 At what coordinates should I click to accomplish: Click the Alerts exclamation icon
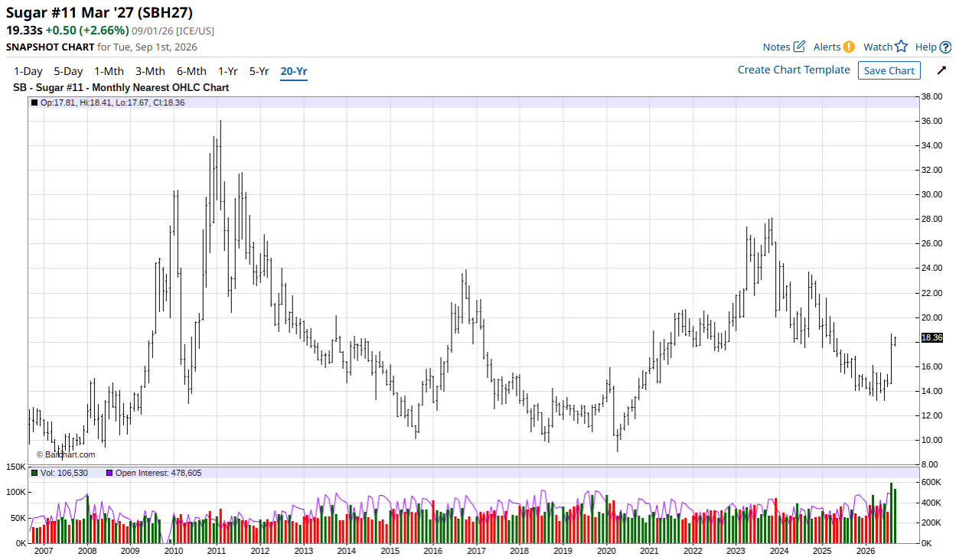click(849, 47)
